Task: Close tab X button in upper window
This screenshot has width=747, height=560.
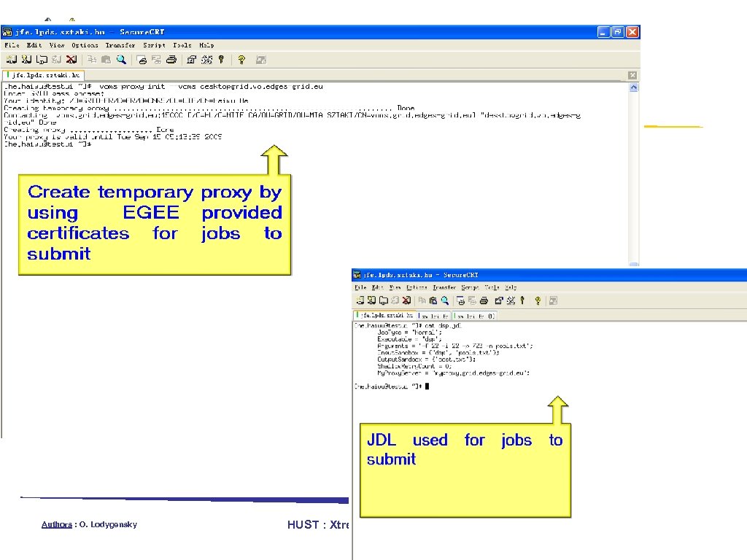Action: click(x=632, y=75)
